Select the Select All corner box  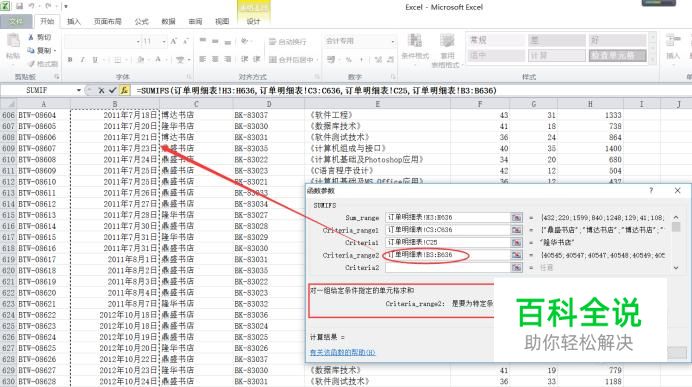(x=8, y=104)
